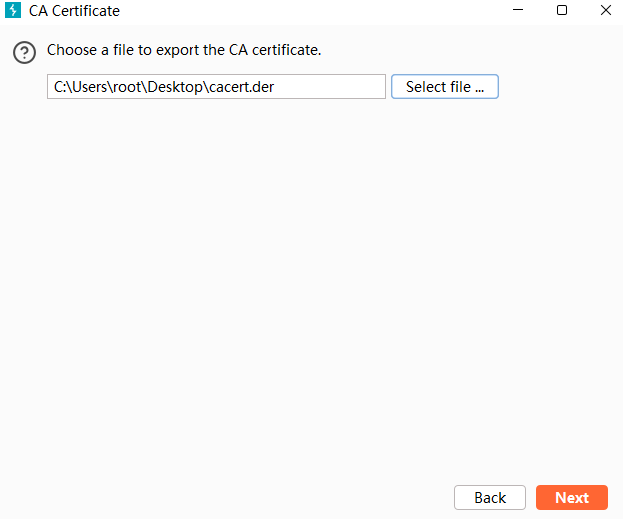Image resolution: width=623 pixels, height=519 pixels.
Task: Click the Burp Suite logo in the title bar
Action: (13, 10)
